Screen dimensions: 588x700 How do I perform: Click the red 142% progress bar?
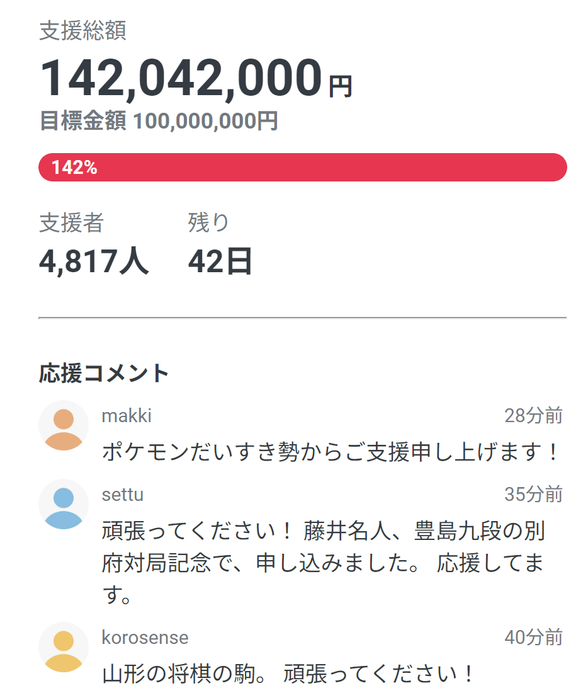(302, 168)
